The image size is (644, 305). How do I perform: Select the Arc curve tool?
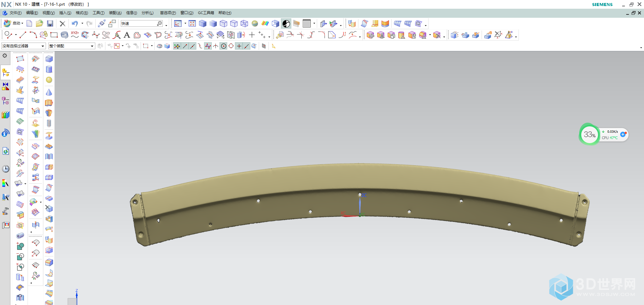coord(33,35)
